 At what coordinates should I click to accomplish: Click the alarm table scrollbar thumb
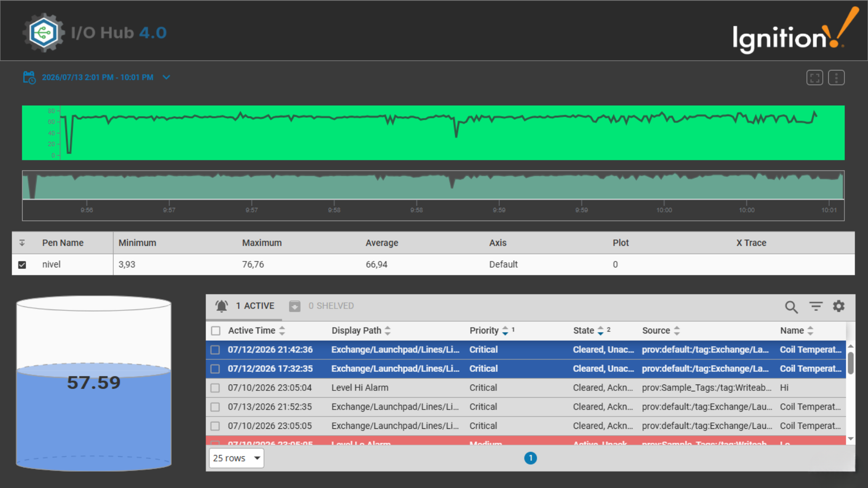click(x=851, y=363)
